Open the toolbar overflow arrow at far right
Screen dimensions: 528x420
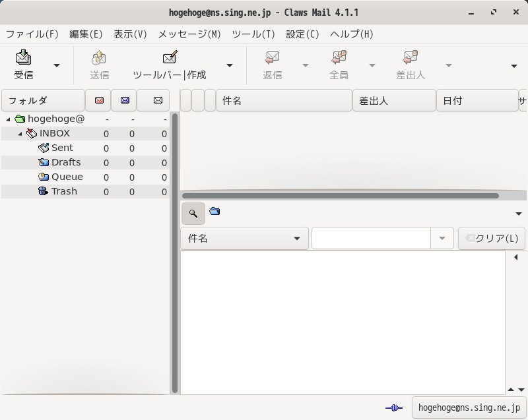(514, 66)
